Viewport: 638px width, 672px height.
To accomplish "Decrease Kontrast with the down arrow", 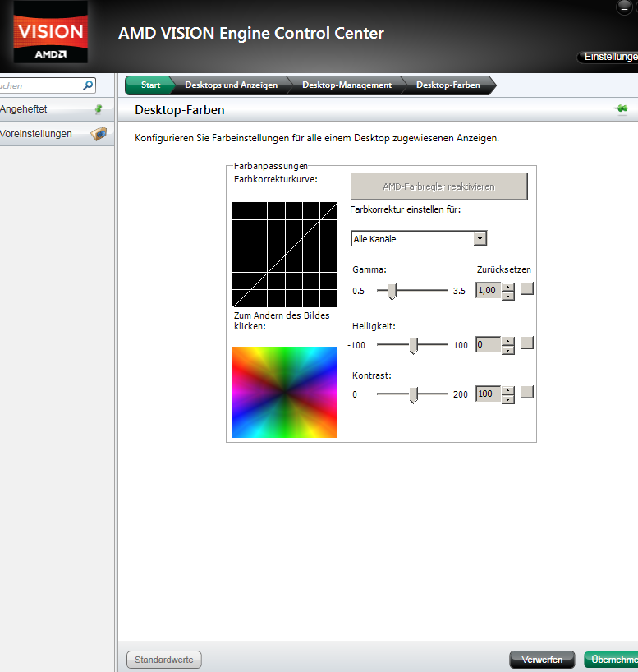I will [x=507, y=399].
